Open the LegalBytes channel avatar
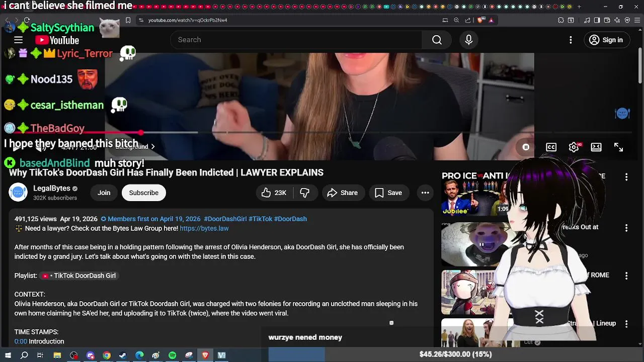The width and height of the screenshot is (644, 362). (18, 193)
